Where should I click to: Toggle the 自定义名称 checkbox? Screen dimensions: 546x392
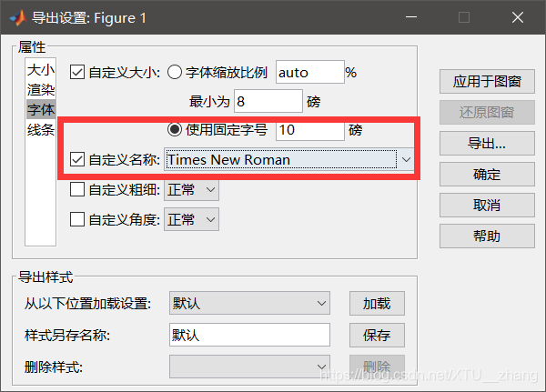click(x=77, y=159)
